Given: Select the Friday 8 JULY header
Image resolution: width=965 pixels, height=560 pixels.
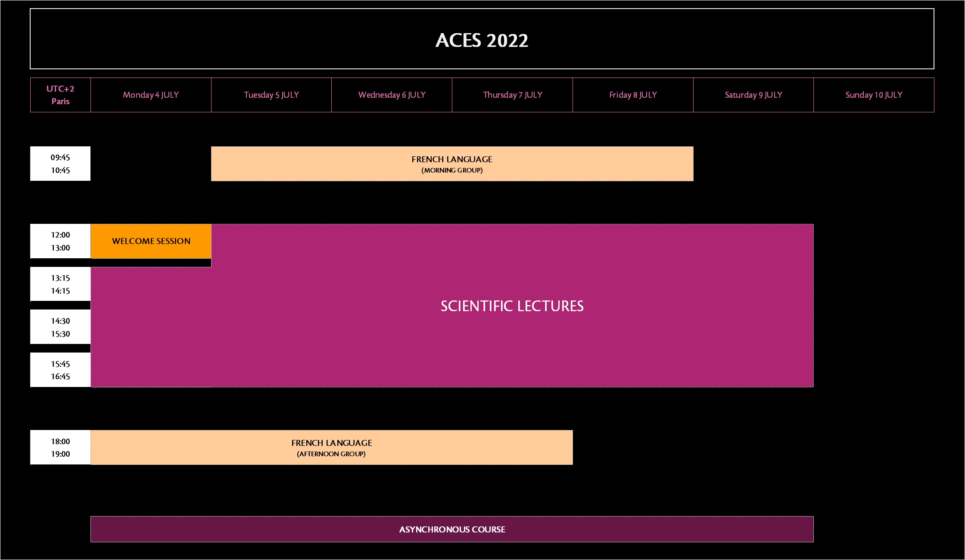Looking at the screenshot, I should tap(633, 95).
